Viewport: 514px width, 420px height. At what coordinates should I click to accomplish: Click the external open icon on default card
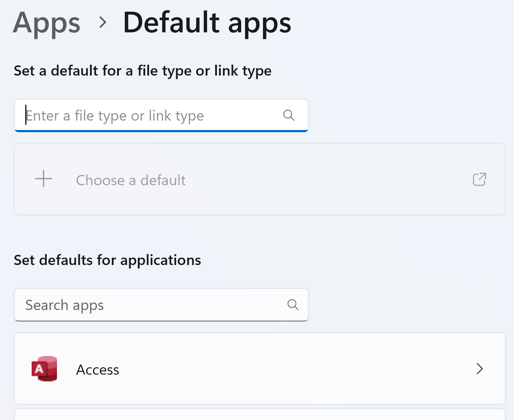click(479, 179)
